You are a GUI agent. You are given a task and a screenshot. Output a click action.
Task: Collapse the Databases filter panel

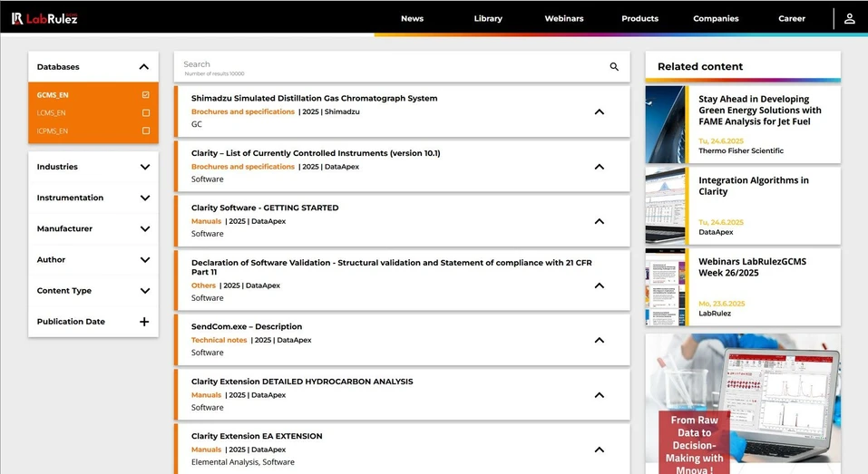click(x=144, y=67)
